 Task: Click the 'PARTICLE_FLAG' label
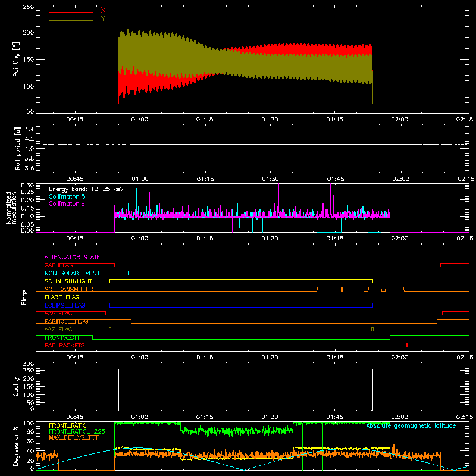[67, 321]
